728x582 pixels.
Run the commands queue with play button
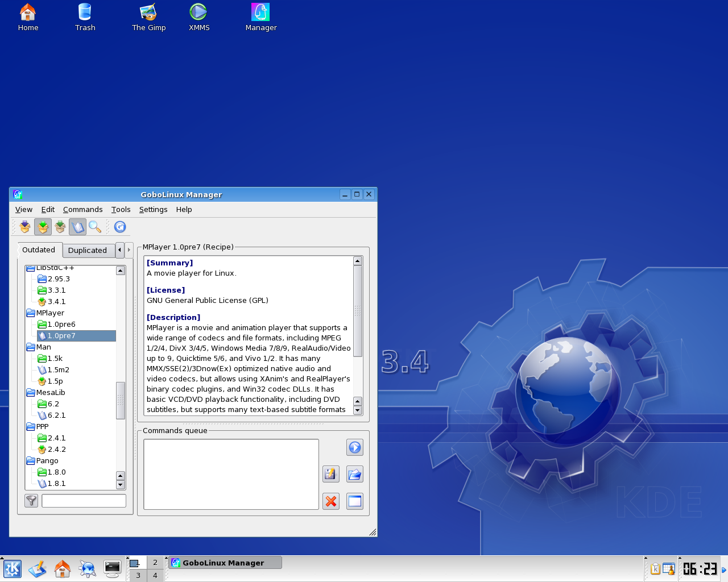click(355, 447)
